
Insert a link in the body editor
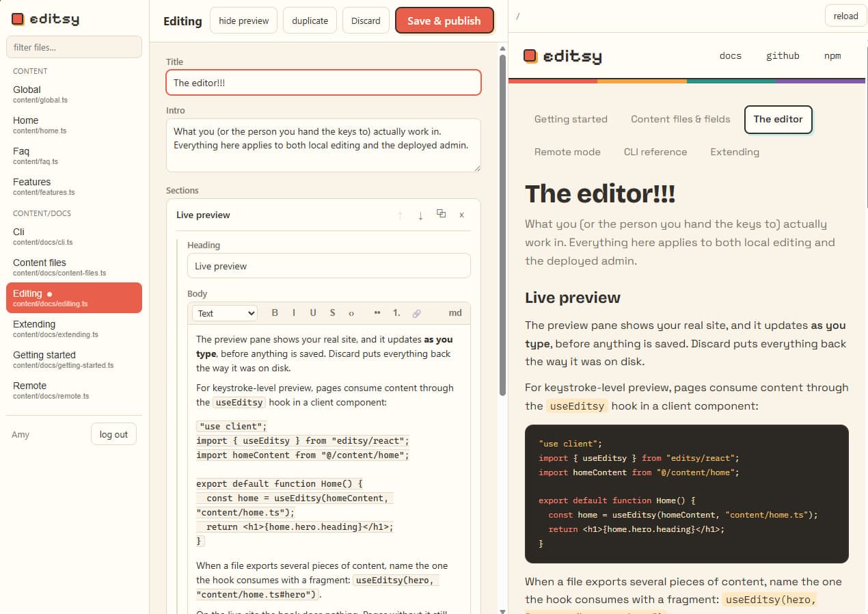coord(416,313)
